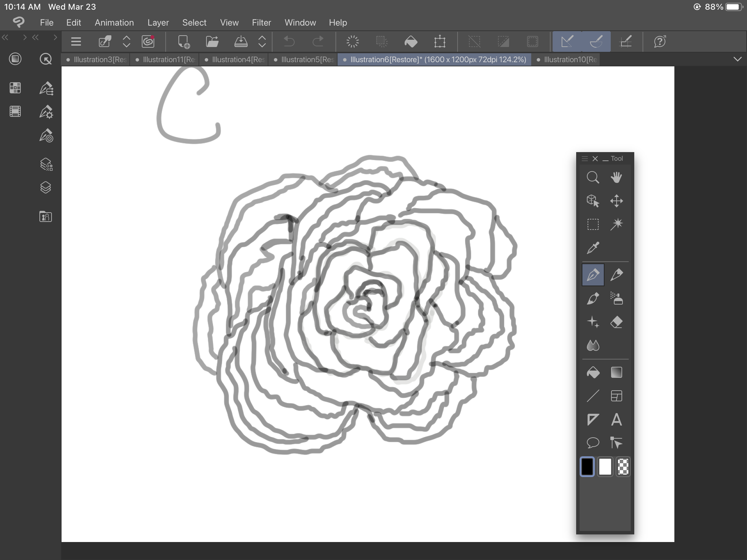The height and width of the screenshot is (560, 747).
Task: Toggle Snap to Ruler
Action: click(567, 42)
